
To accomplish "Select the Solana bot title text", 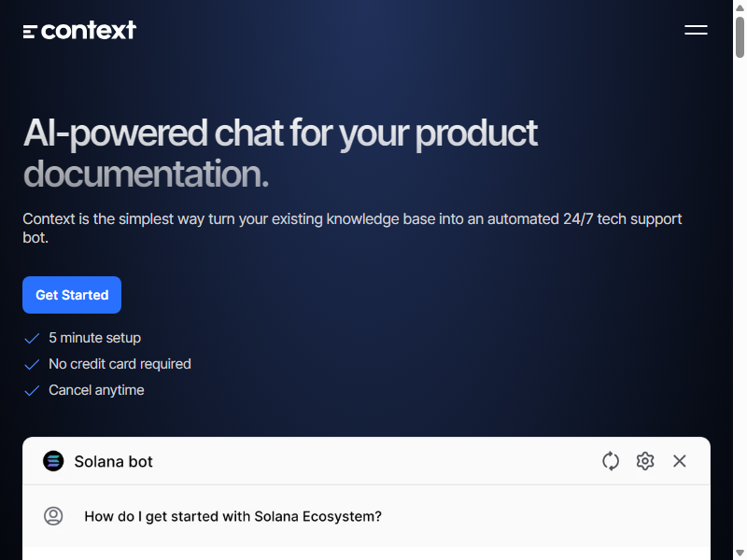I will pos(113,461).
